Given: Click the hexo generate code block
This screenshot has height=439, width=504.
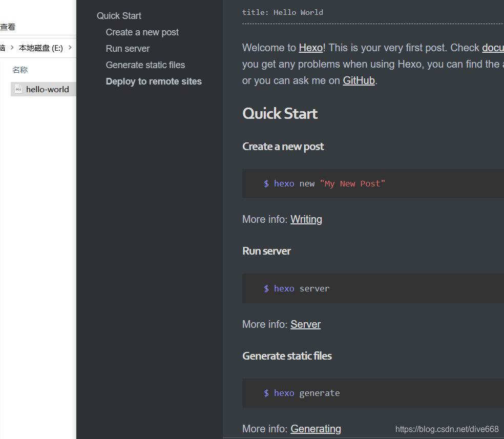Looking at the screenshot, I should click(x=373, y=393).
